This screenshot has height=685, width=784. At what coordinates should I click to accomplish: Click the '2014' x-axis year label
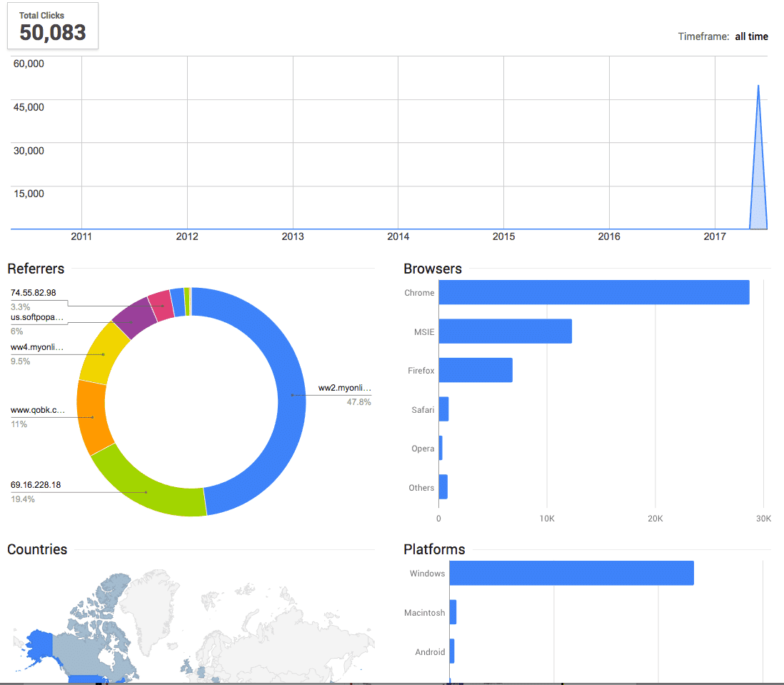[398, 236]
